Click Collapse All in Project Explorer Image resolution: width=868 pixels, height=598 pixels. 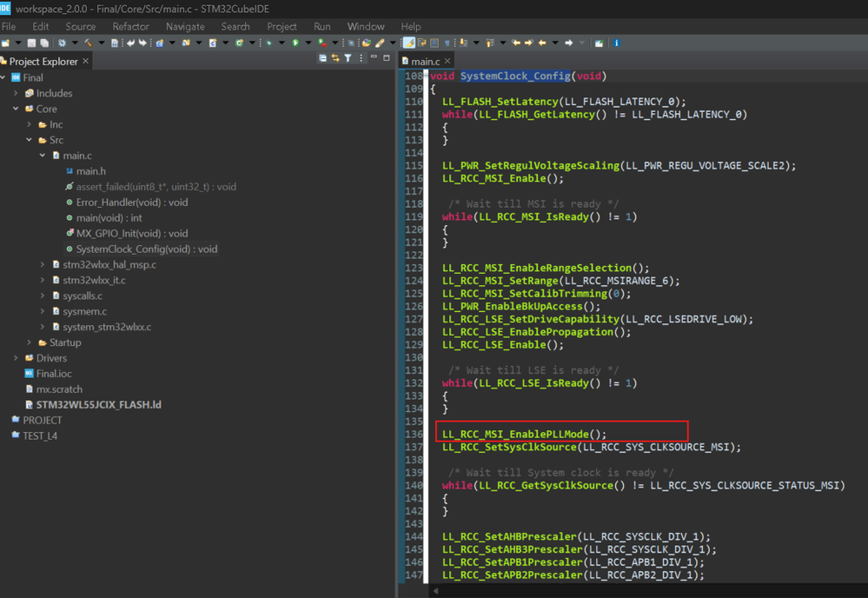[x=322, y=59]
